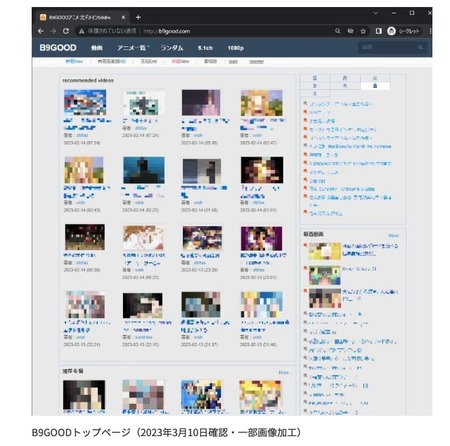Viewport: 450px width, 446px height.
Task: Select the ランダム menu item
Action: coord(172,48)
